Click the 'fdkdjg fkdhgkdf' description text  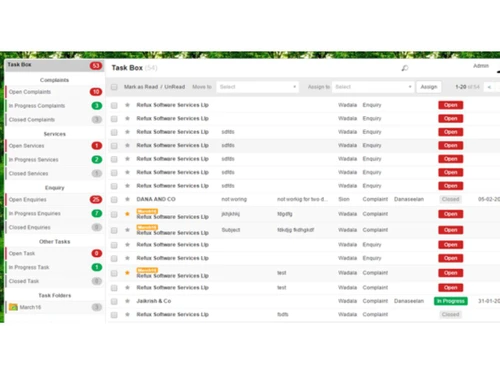(x=295, y=230)
